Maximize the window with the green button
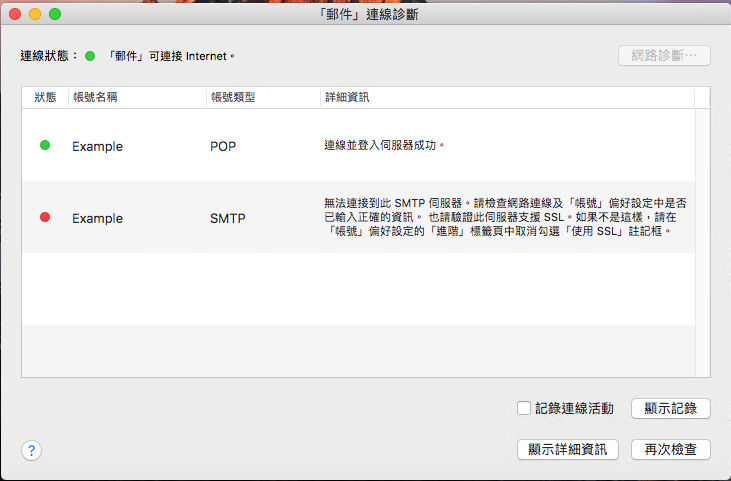 55,15
